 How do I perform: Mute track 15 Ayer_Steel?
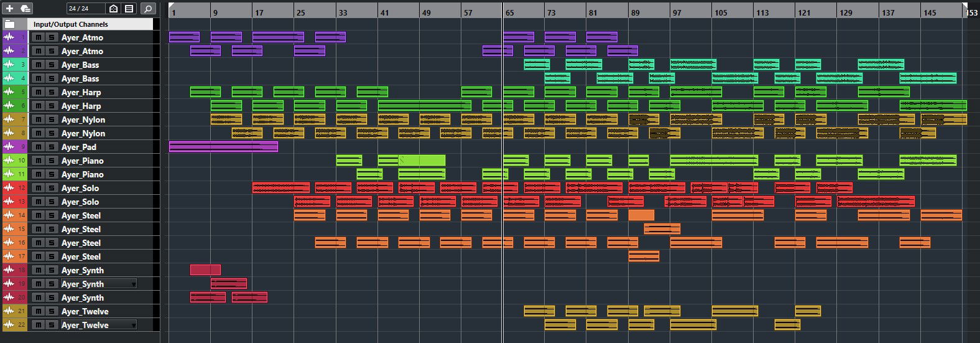(39, 229)
